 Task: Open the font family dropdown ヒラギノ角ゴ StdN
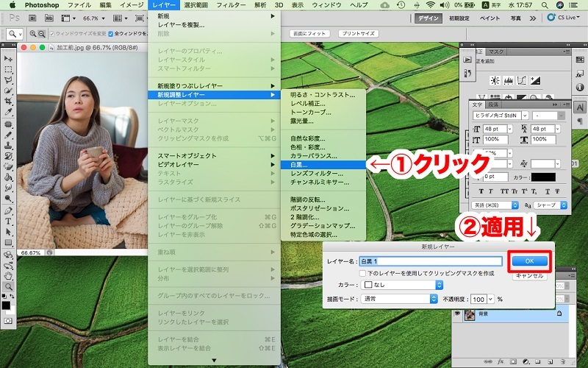525,116
